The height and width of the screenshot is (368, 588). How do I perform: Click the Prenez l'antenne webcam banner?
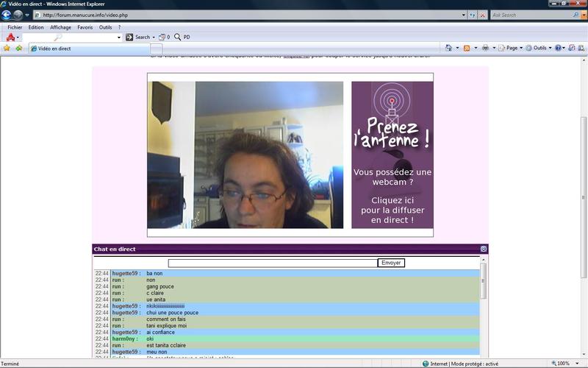coord(392,155)
